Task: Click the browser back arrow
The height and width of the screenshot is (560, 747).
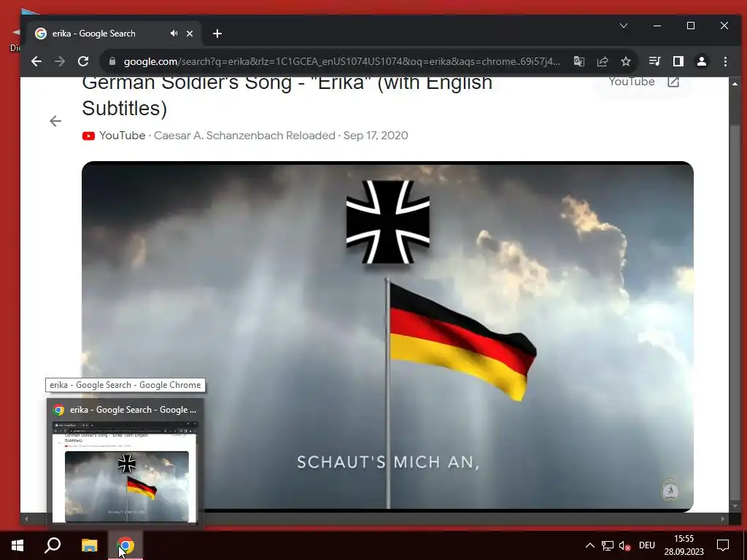Action: pos(36,61)
